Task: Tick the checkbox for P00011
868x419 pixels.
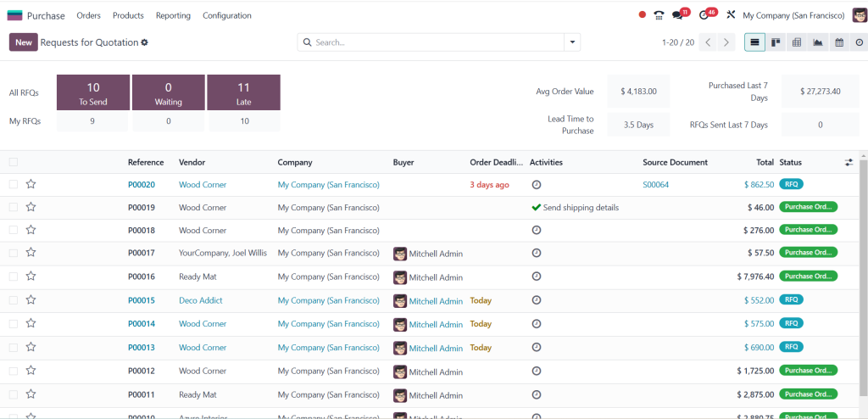Action: pyautogui.click(x=14, y=394)
